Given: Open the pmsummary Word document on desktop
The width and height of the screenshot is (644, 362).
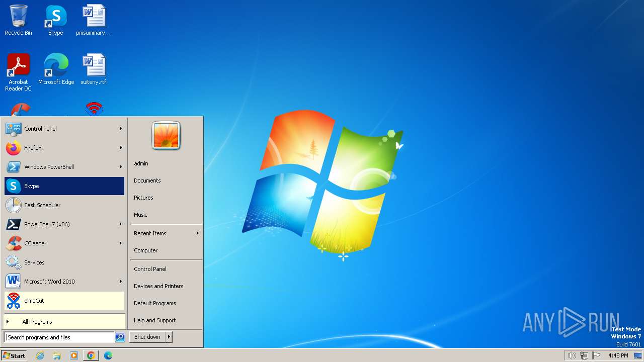Looking at the screenshot, I should click(x=94, y=20).
